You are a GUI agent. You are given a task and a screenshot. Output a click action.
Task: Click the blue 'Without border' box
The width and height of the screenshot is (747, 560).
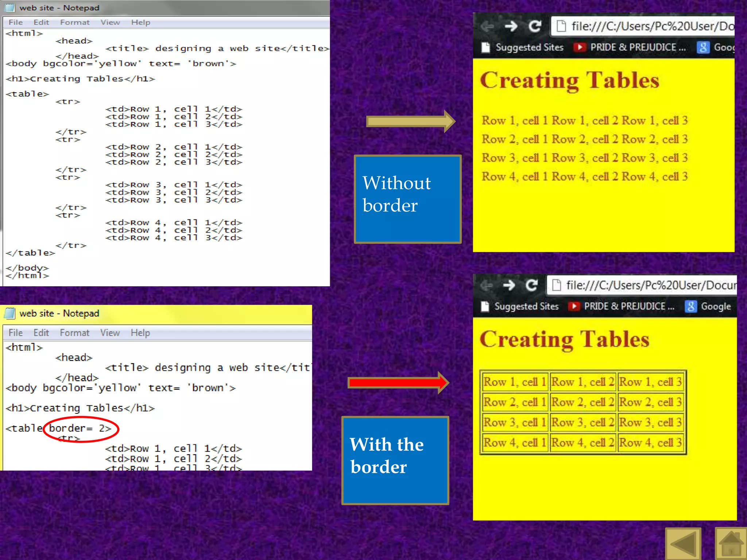(407, 199)
